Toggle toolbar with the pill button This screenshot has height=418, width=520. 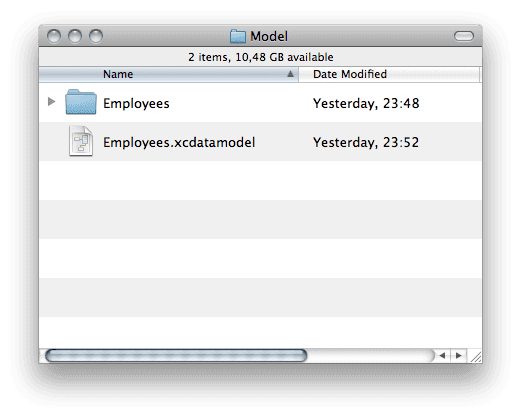[x=464, y=36]
